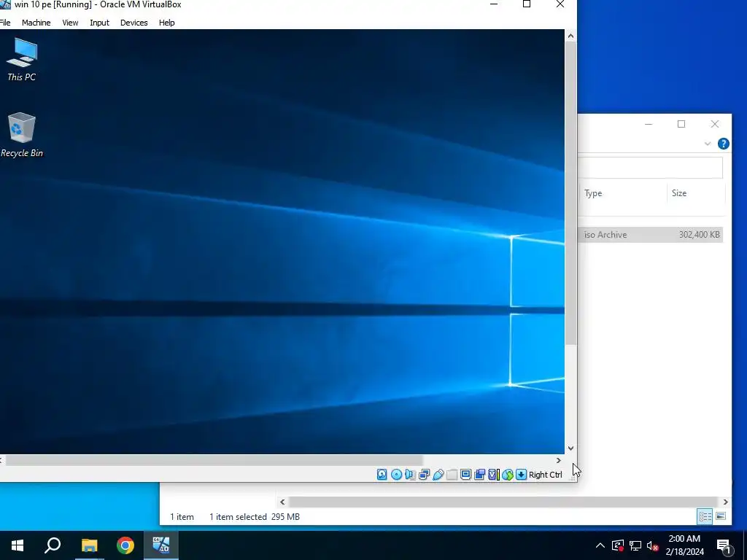
Task: Click the VM window horizontal scrollbar thumb
Action: (x=214, y=461)
